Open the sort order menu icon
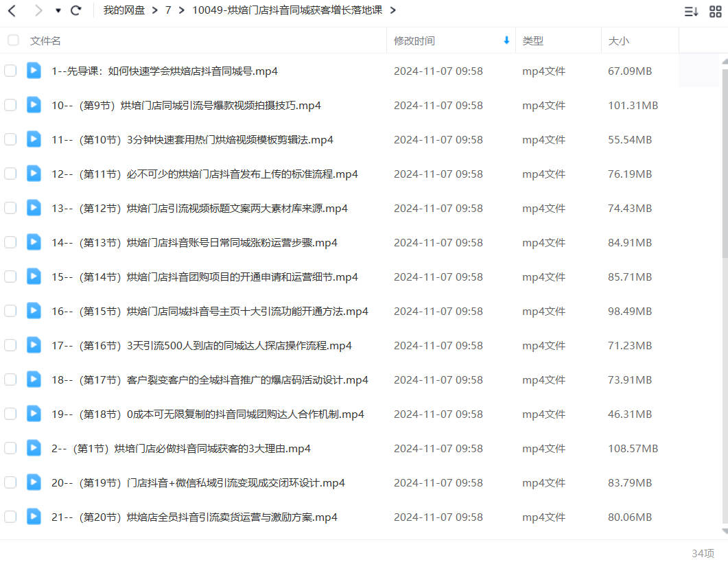 (691, 11)
